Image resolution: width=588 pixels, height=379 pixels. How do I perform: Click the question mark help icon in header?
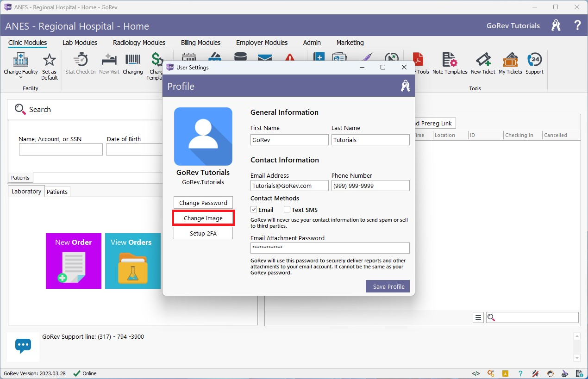[x=577, y=25]
